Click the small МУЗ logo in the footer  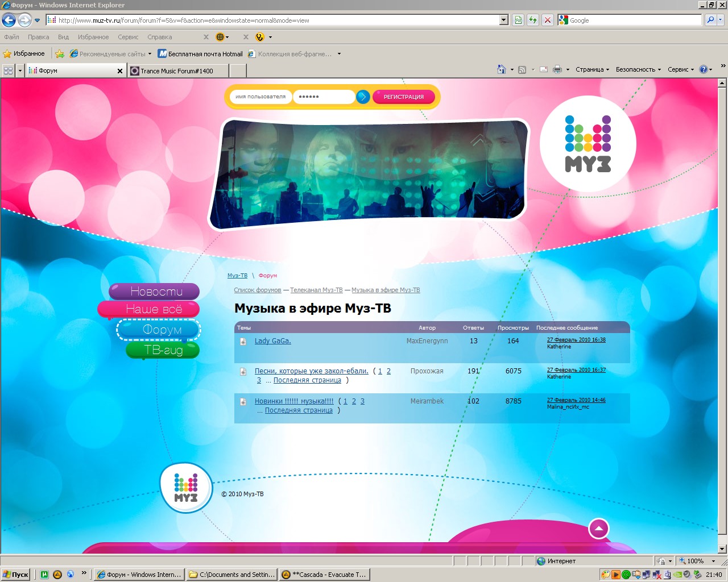point(186,488)
